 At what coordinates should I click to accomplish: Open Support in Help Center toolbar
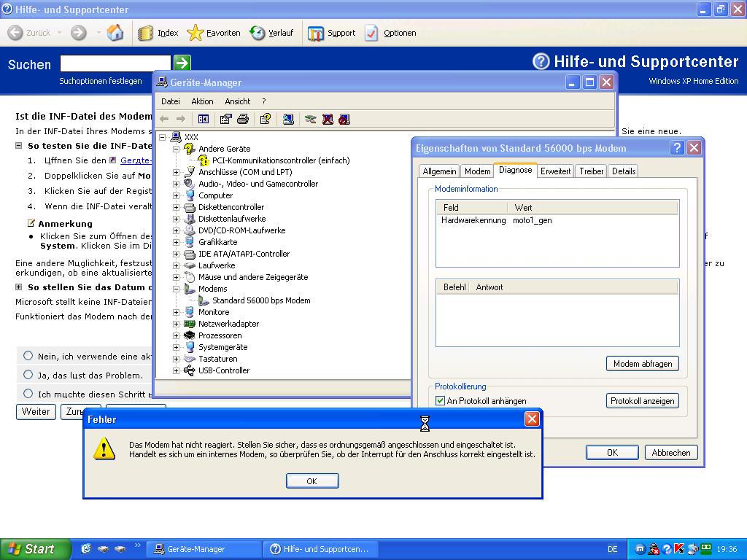332,33
